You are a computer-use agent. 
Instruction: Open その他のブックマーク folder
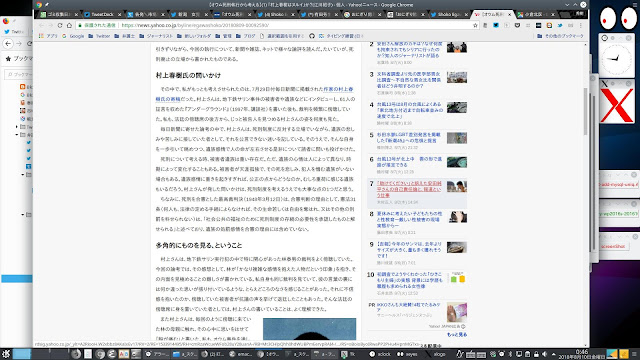pyautogui.click(x=560, y=36)
